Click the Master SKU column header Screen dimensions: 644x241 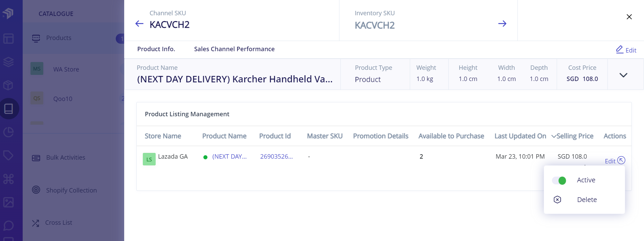click(x=325, y=136)
